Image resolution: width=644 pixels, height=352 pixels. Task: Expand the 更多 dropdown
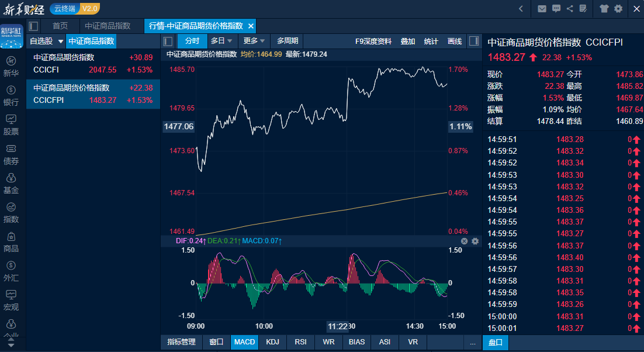tap(254, 41)
